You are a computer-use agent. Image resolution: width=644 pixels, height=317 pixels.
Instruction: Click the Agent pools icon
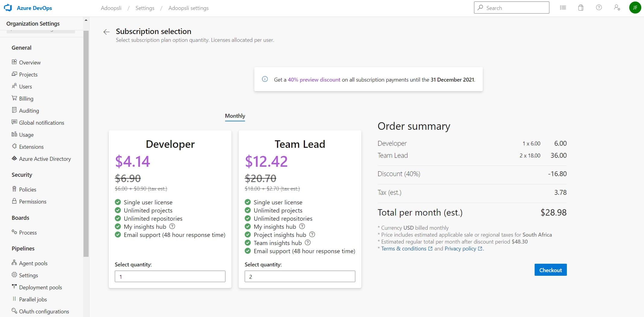14,263
